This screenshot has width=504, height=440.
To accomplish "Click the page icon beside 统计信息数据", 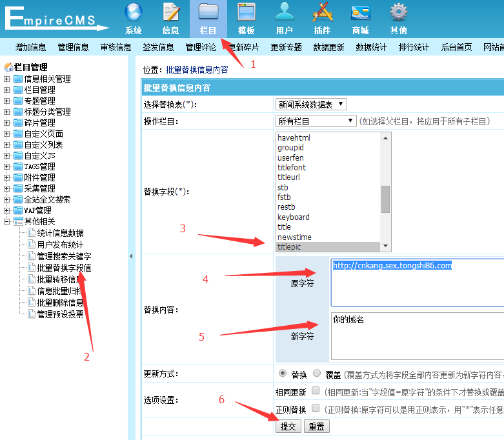I will (x=31, y=232).
